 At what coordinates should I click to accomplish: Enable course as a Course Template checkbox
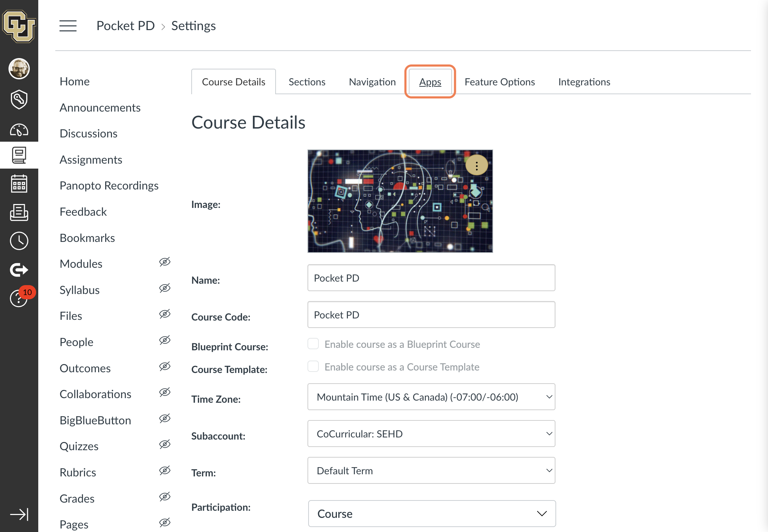(x=313, y=367)
